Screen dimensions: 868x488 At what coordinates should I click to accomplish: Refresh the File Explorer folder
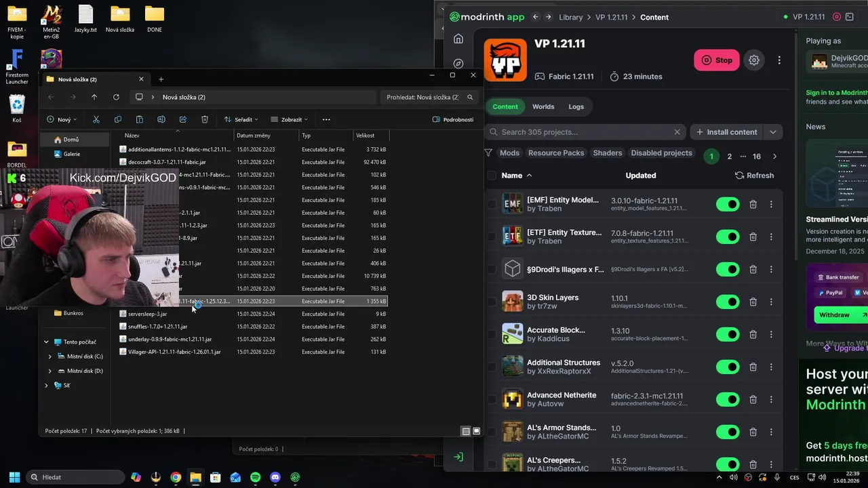point(116,97)
